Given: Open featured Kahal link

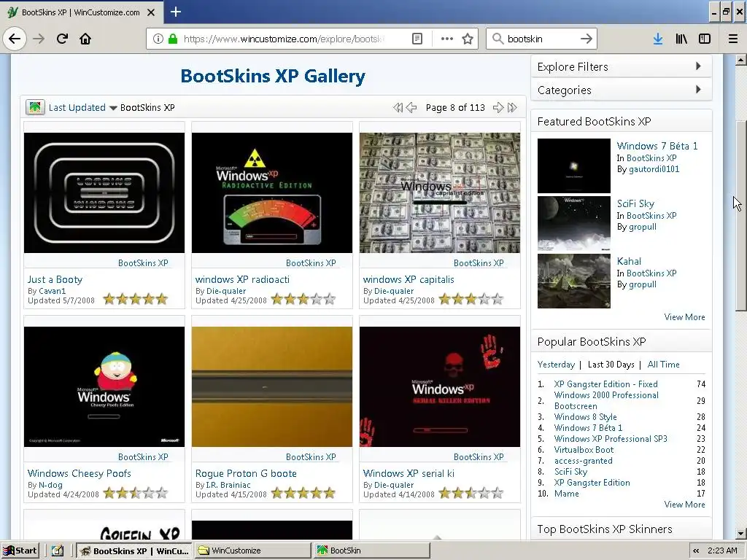Looking at the screenshot, I should point(629,262).
